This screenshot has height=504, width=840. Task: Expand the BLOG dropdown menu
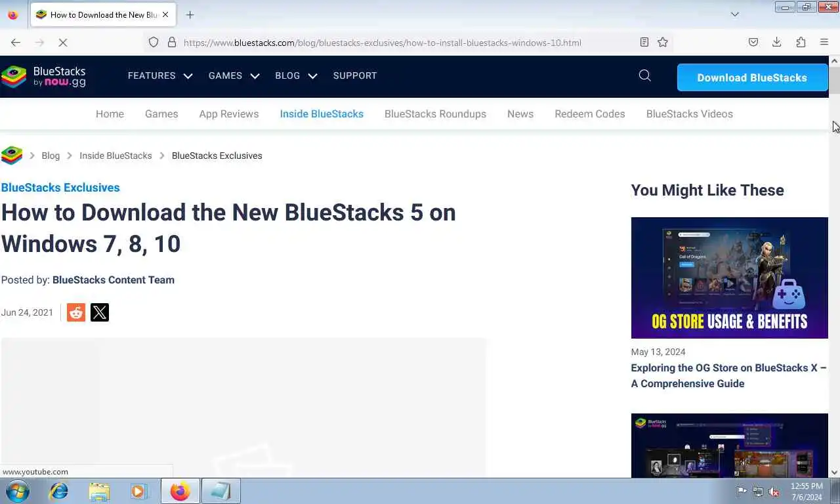coord(296,75)
